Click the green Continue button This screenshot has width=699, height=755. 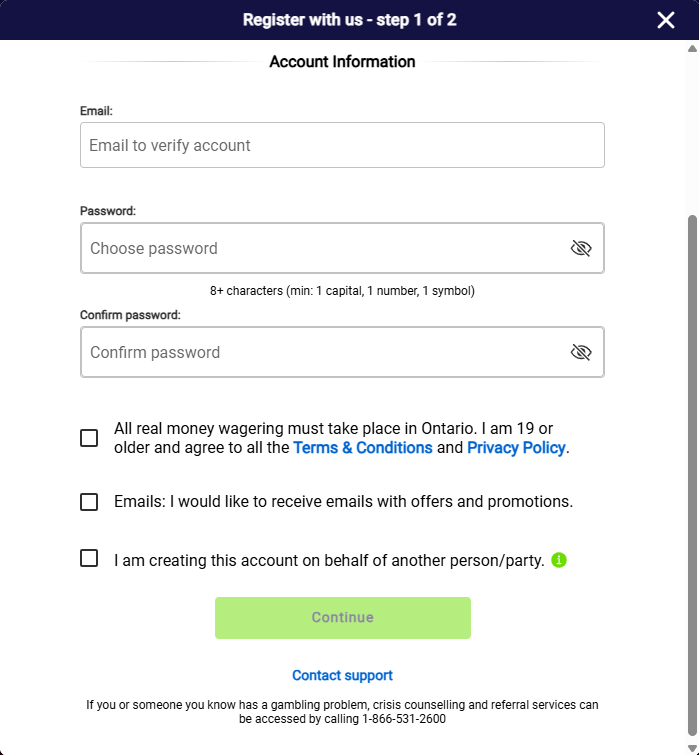(x=343, y=618)
